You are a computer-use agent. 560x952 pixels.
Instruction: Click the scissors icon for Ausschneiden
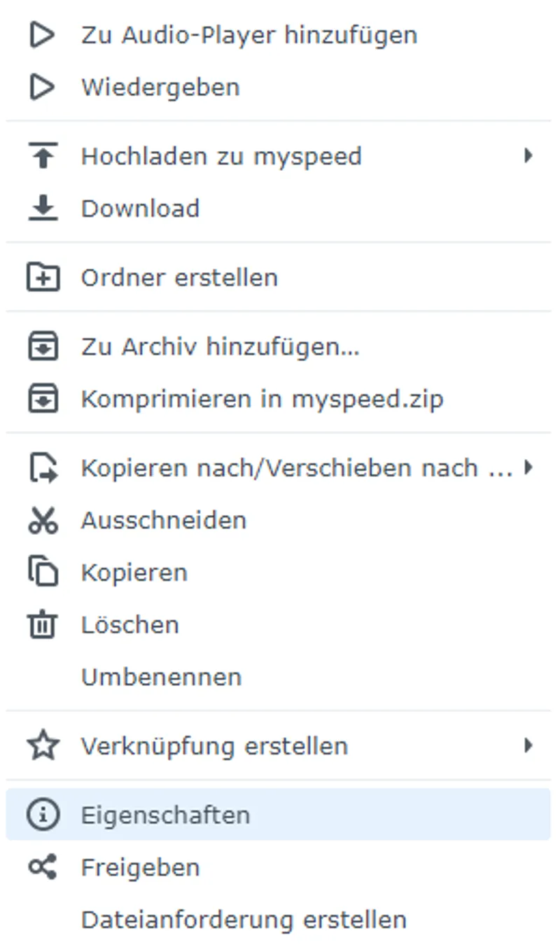42,519
